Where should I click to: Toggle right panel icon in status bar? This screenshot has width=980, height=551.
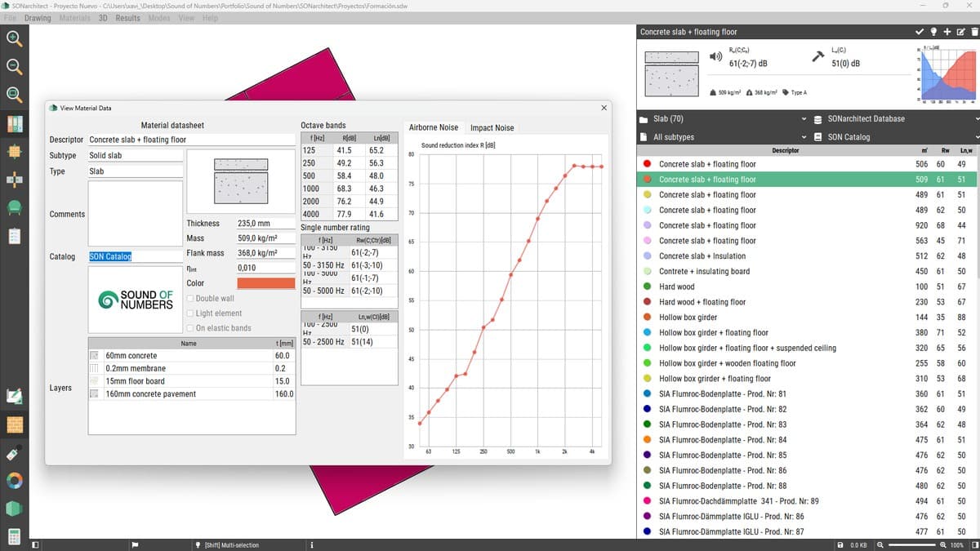973,544
